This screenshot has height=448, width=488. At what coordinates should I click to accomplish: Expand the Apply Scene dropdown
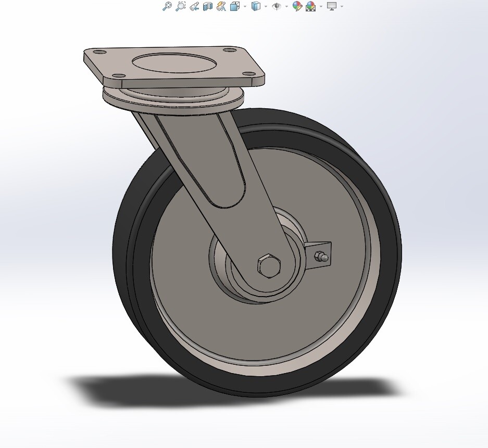point(320,6)
